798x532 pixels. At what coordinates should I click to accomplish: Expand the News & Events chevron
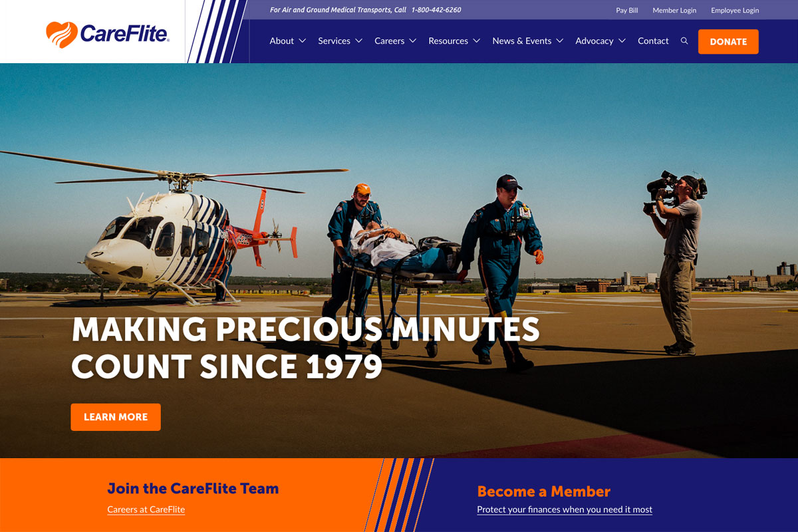(560, 41)
